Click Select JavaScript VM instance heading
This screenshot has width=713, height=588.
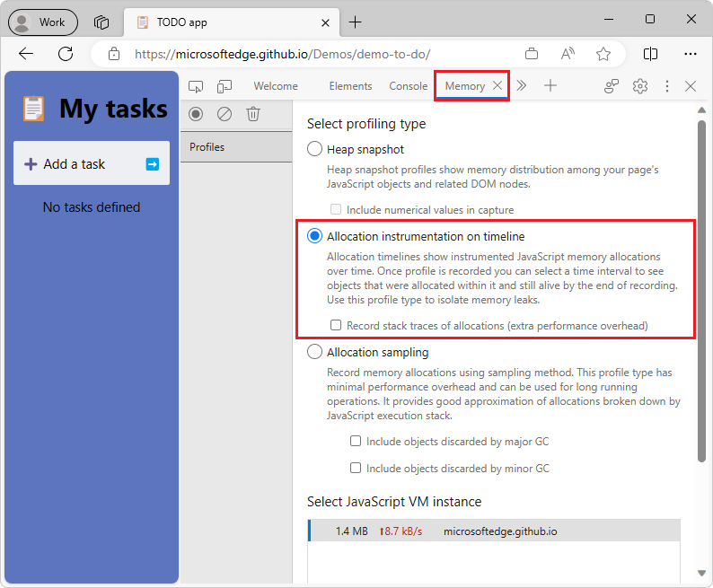point(394,502)
